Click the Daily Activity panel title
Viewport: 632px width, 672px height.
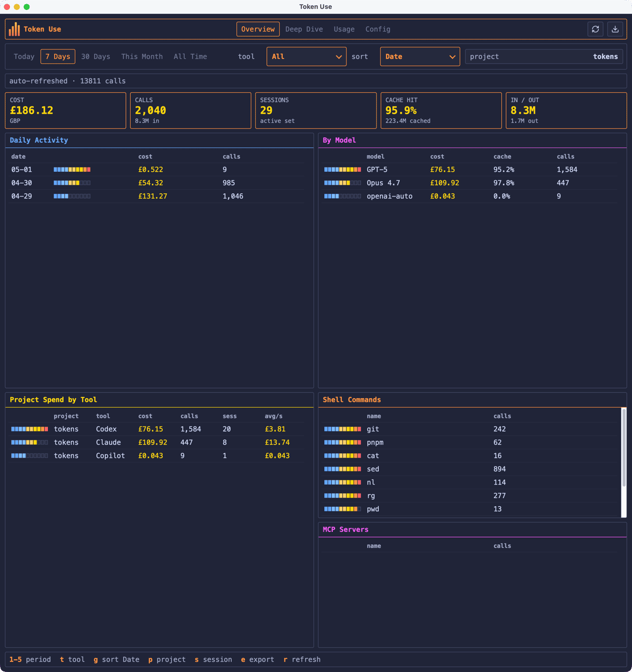(x=39, y=140)
